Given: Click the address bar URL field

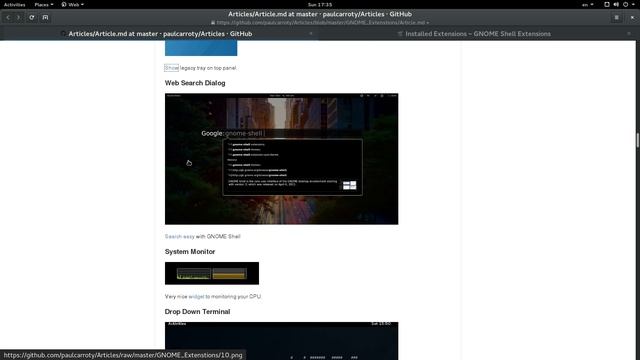Looking at the screenshot, I should pyautogui.click(x=320, y=23).
